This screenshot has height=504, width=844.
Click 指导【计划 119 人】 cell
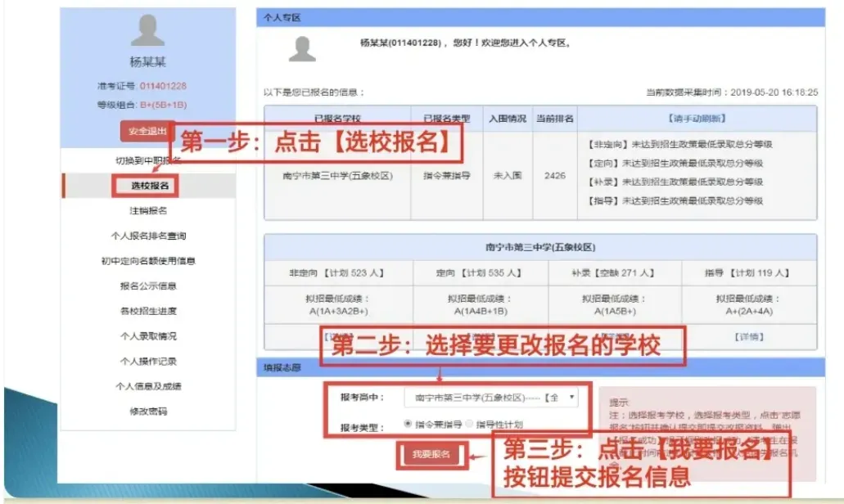point(749,273)
